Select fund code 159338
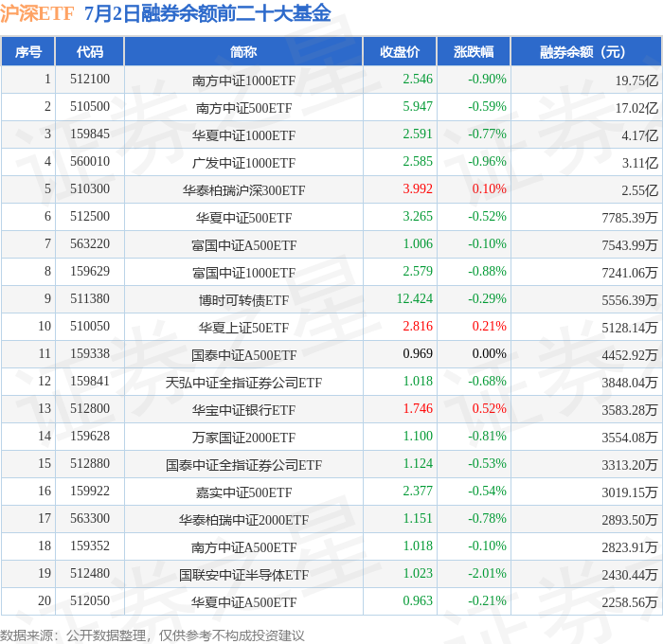The width and height of the screenshot is (663, 644). [x=90, y=354]
